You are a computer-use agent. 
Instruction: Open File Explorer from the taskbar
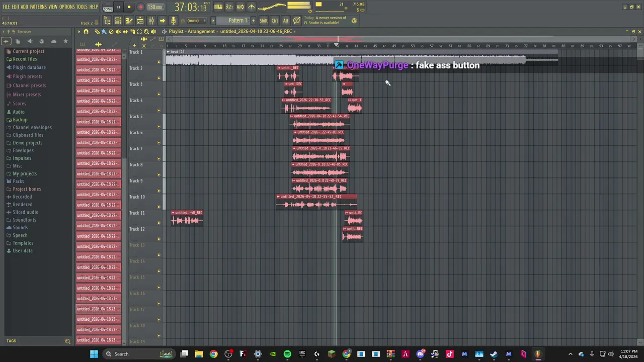pyautogui.click(x=199, y=354)
